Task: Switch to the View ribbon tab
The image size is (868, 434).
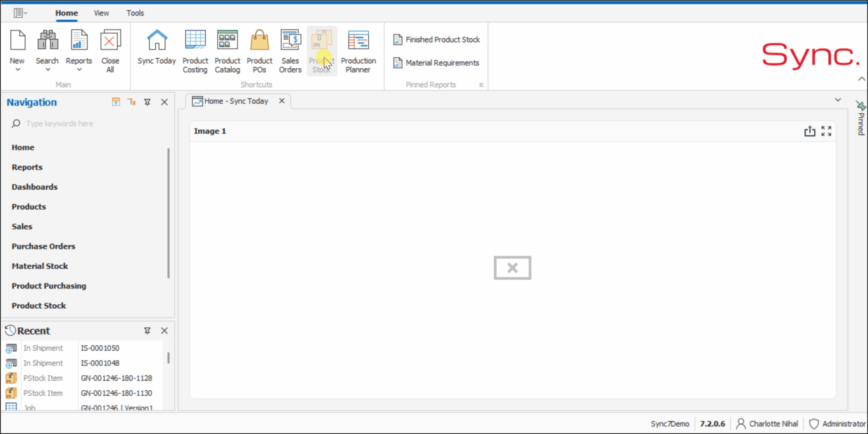Action: (x=101, y=13)
